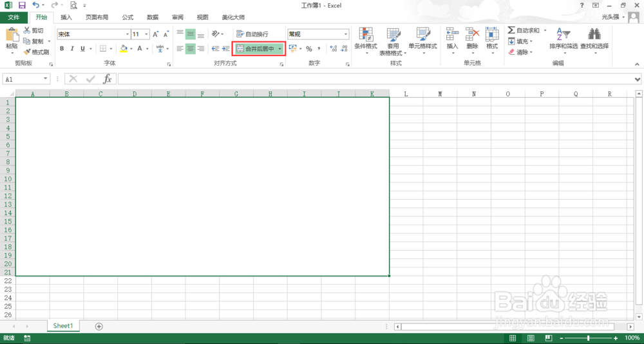
Task: Click the zoom slider in status bar
Action: [589, 338]
